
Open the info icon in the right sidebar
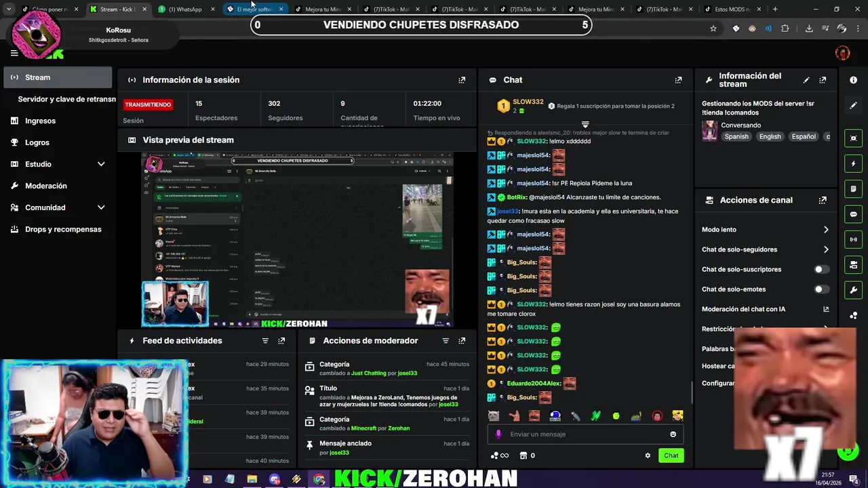(853, 80)
